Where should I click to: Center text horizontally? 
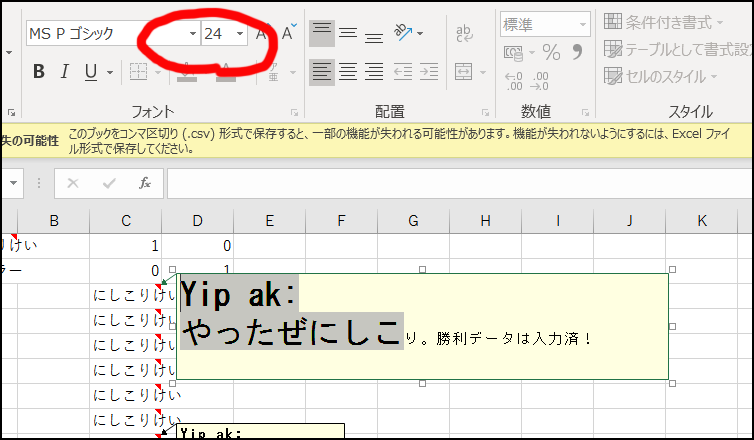coord(348,72)
